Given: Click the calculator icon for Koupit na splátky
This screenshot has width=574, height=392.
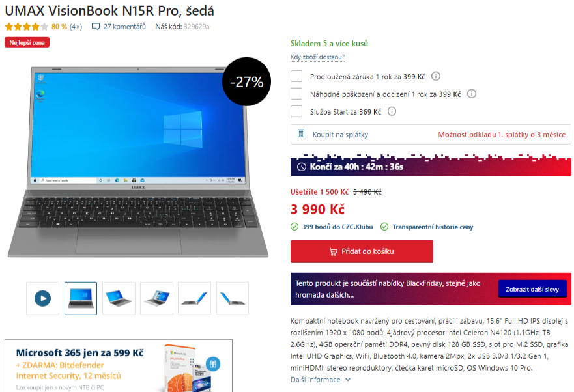Looking at the screenshot, I should [x=301, y=133].
